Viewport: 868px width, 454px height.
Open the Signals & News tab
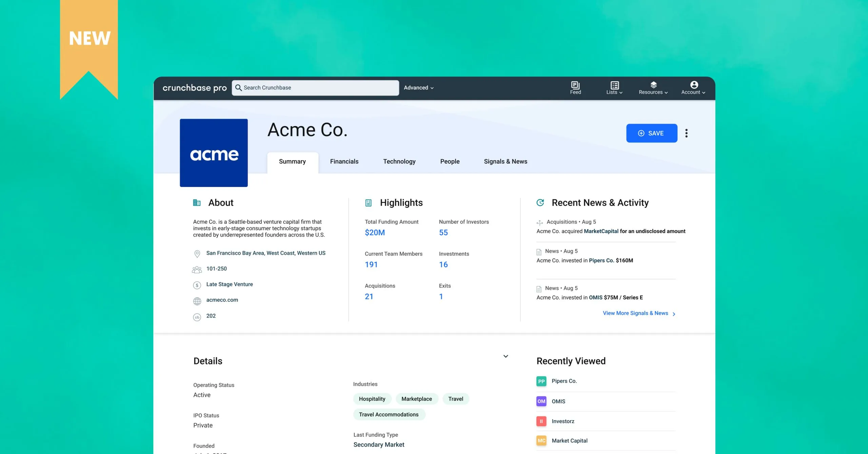[x=505, y=162]
